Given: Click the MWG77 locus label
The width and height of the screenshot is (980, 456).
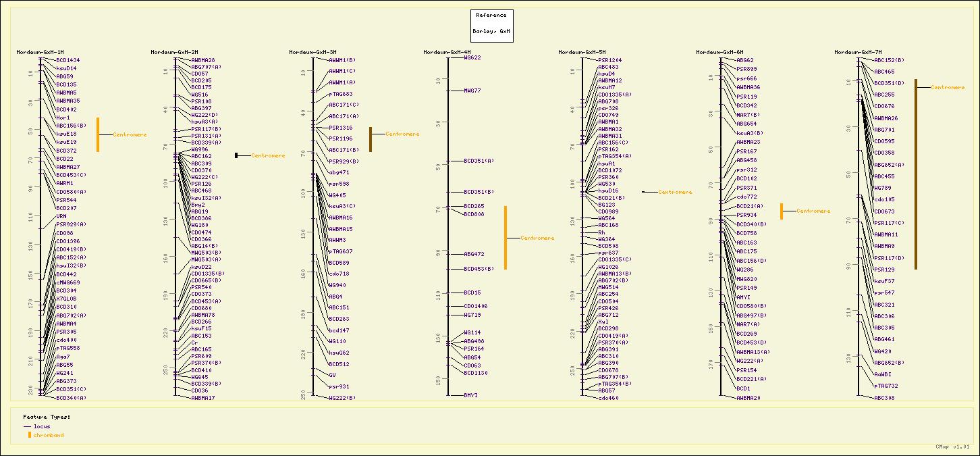Looking at the screenshot, I should pyautogui.click(x=472, y=90).
